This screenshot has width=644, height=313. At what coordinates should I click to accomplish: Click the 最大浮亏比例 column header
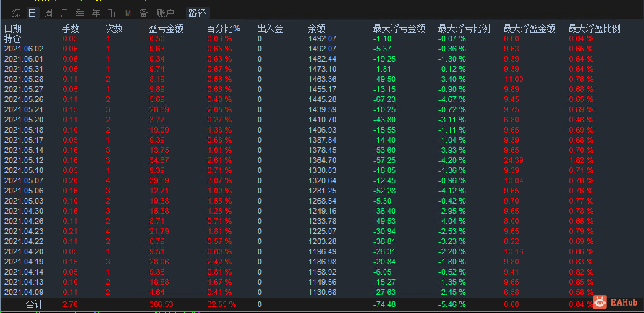tap(464, 28)
